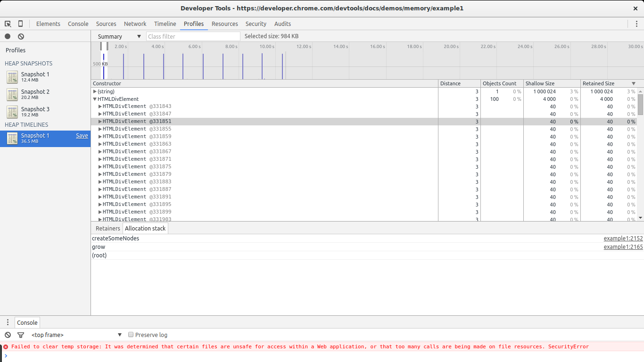This screenshot has width=644, height=362.
Task: Switch to the Retainers tab
Action: 107,228
